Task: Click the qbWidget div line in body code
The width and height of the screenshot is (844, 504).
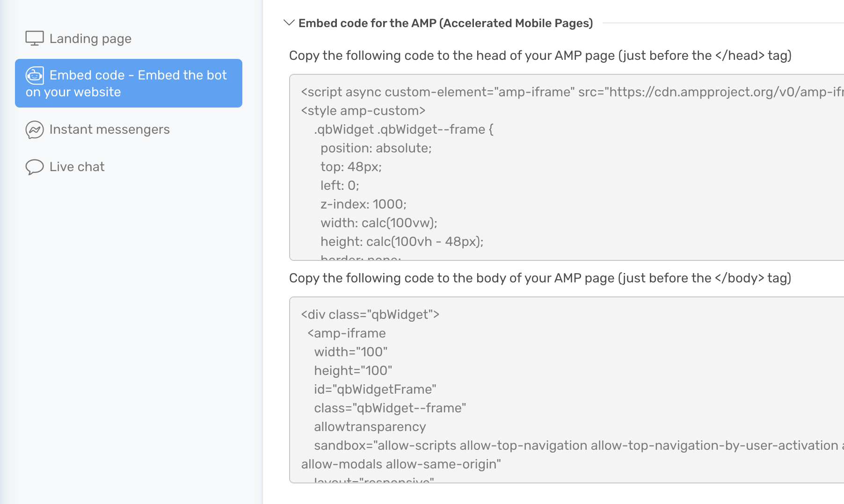Action: (x=370, y=314)
